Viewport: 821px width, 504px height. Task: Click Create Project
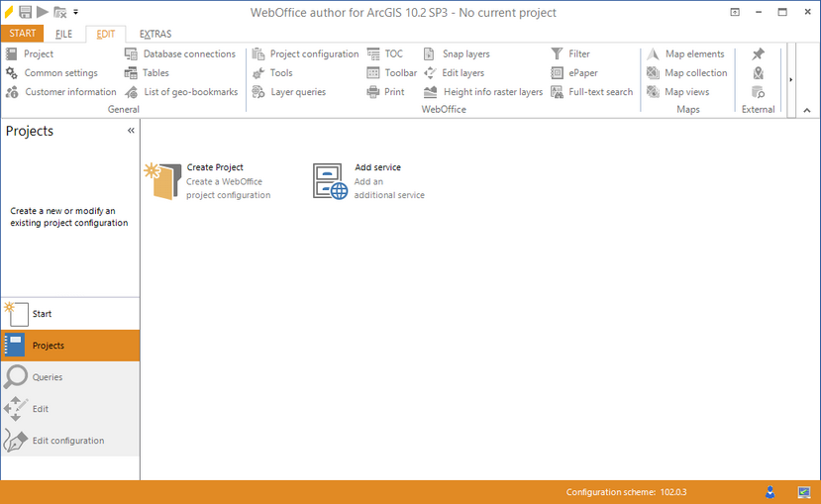(x=208, y=181)
